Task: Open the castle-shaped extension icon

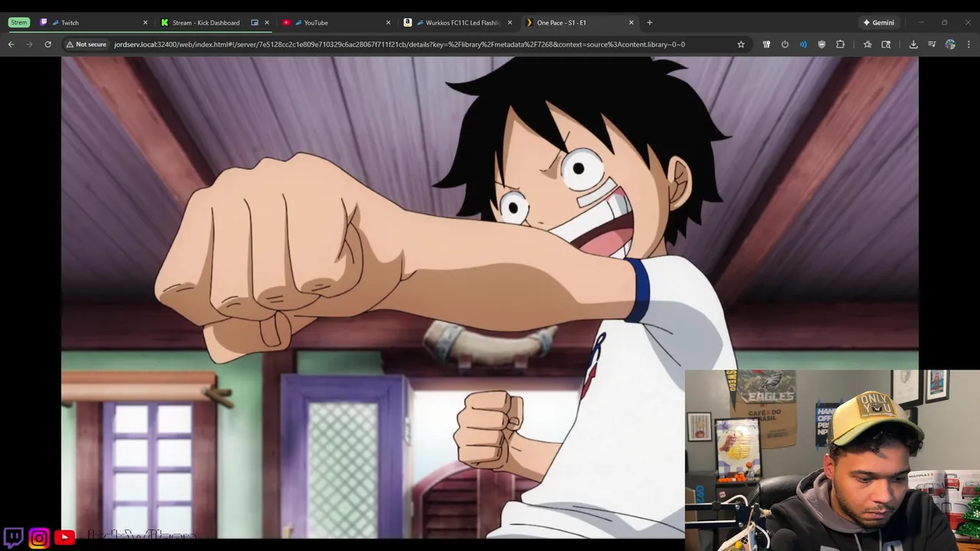Action: [x=766, y=44]
